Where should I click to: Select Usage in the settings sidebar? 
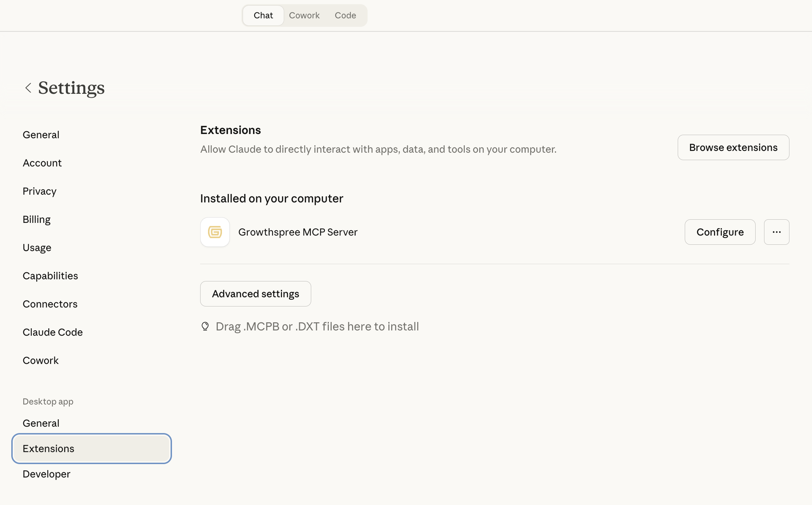37,247
